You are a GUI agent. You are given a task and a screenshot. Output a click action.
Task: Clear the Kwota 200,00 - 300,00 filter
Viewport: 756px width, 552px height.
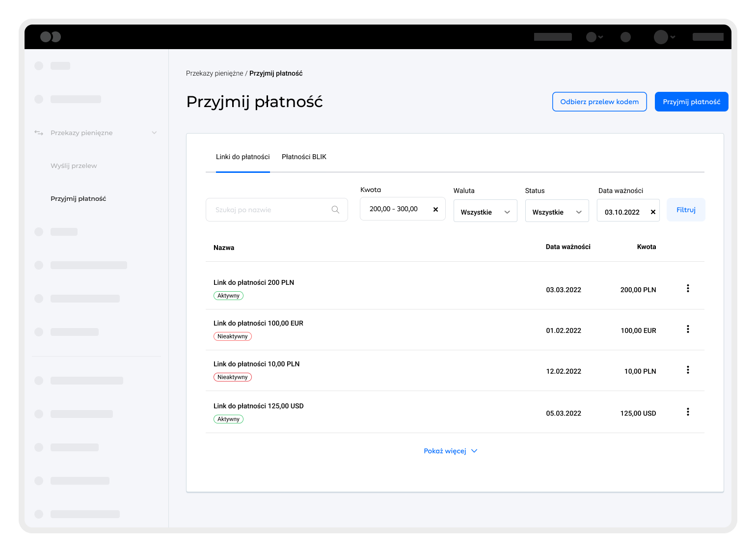coord(435,209)
